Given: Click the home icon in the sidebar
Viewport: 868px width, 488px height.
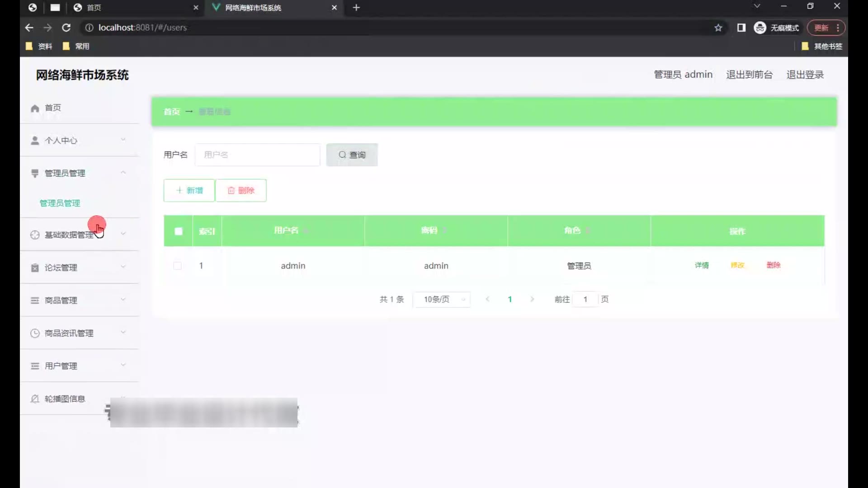Looking at the screenshot, I should point(35,108).
